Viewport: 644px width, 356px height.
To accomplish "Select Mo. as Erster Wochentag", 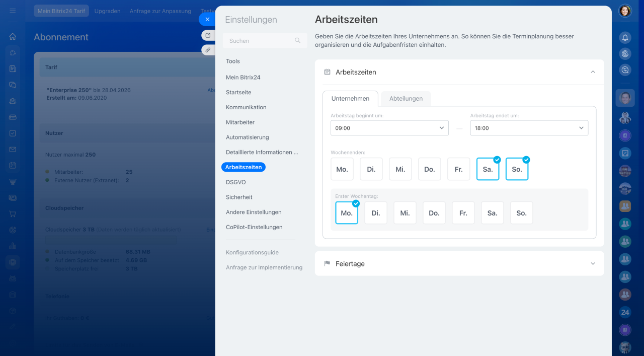I will pyautogui.click(x=347, y=213).
